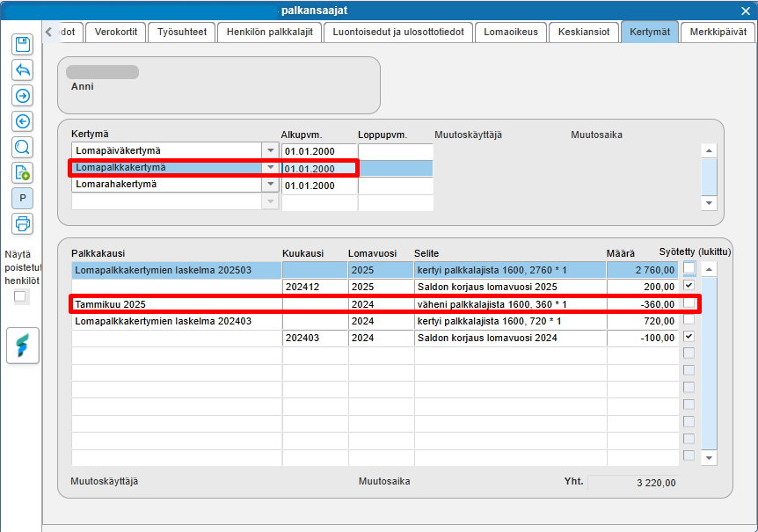Toggle Näytä poistetut henkilöt checkbox
This screenshot has height=532, width=758.
pos(20,296)
